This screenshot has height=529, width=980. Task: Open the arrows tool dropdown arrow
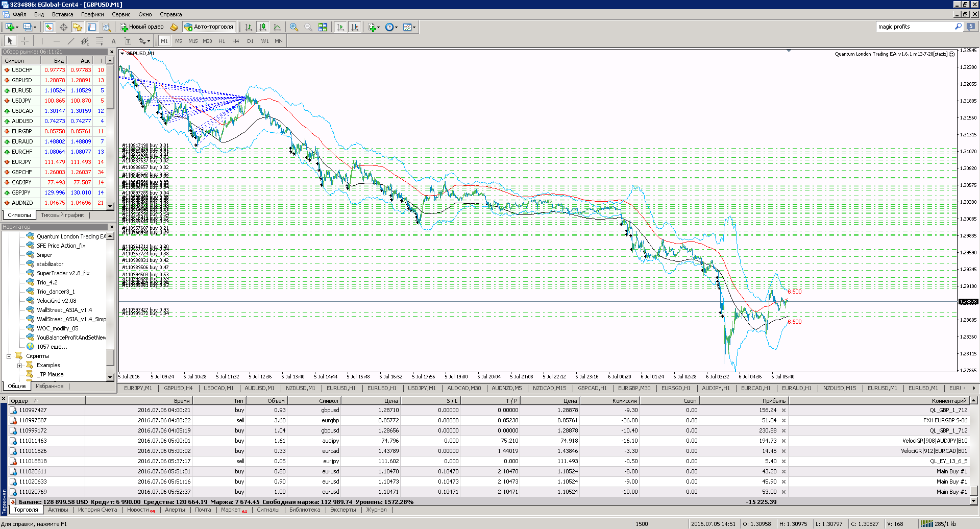tap(149, 41)
